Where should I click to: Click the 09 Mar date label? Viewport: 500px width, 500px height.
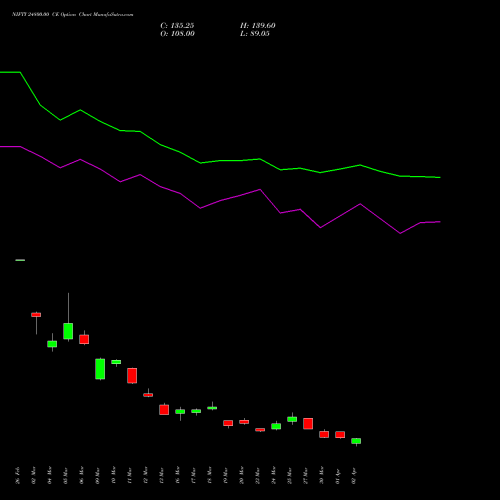(98, 475)
